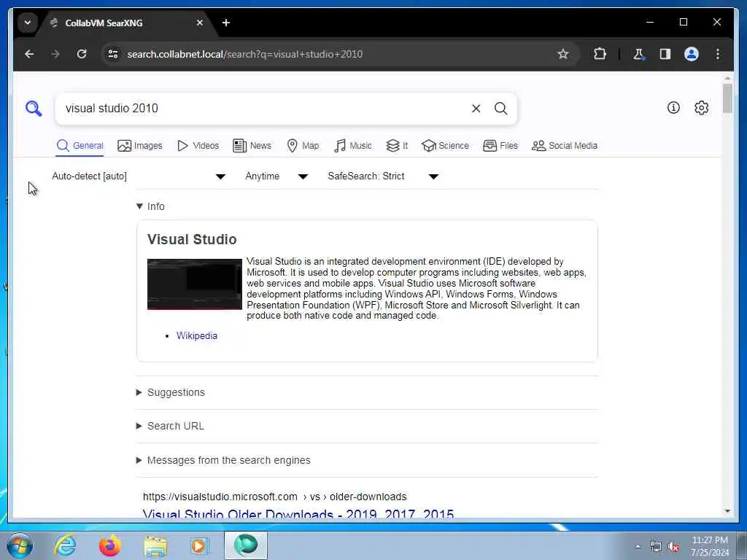The height and width of the screenshot is (560, 747).
Task: Click the visualstudio.microsoft.com result URL text
Action: (x=275, y=497)
